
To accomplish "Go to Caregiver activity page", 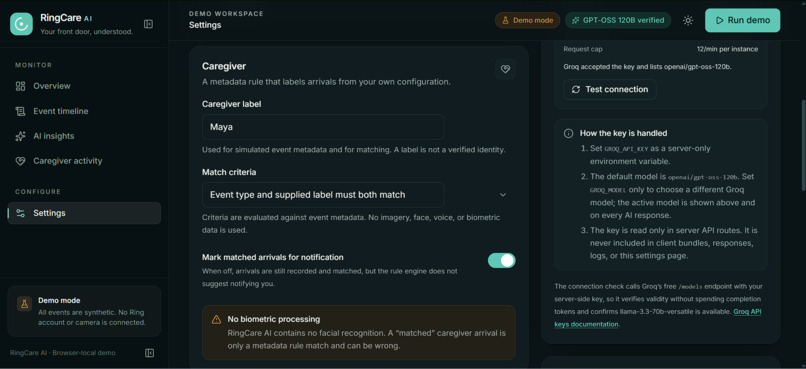I will pos(84,161).
